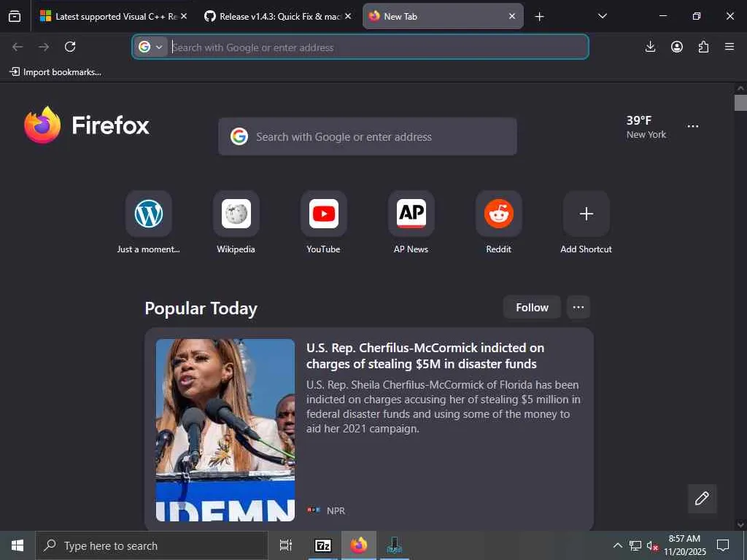Switch to the Latest supported Visual C++ tab
The width and height of the screenshot is (747, 560).
click(x=113, y=16)
